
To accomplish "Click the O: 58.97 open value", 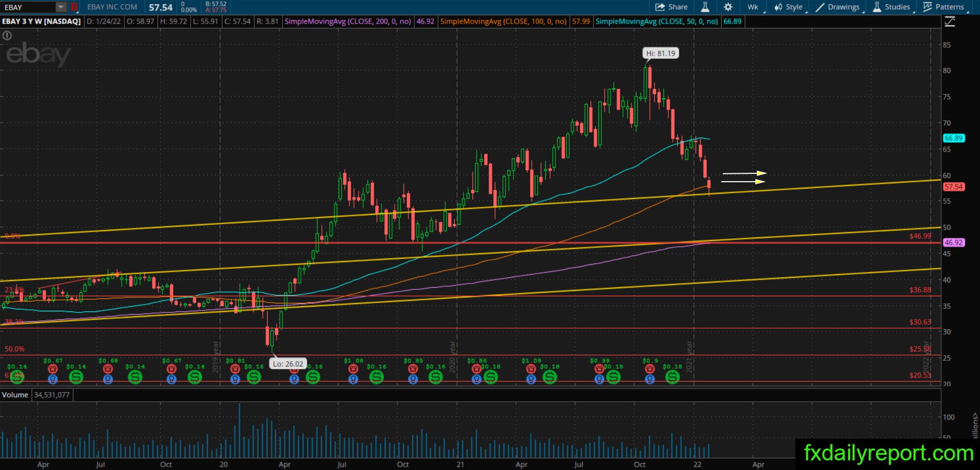I will point(140,22).
